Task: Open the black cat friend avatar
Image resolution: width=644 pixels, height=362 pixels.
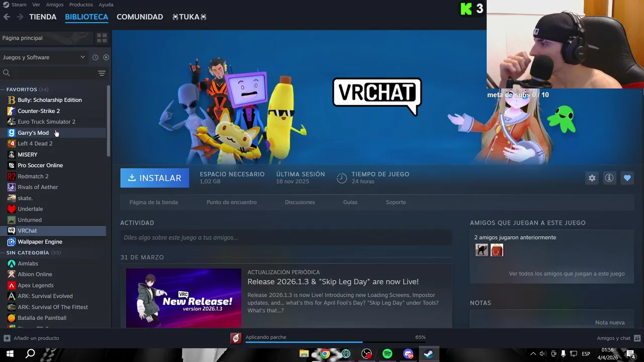Action: [x=482, y=250]
